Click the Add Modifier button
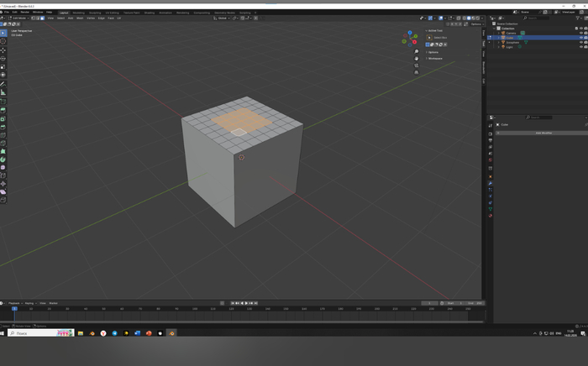This screenshot has width=588, height=366. (x=542, y=133)
